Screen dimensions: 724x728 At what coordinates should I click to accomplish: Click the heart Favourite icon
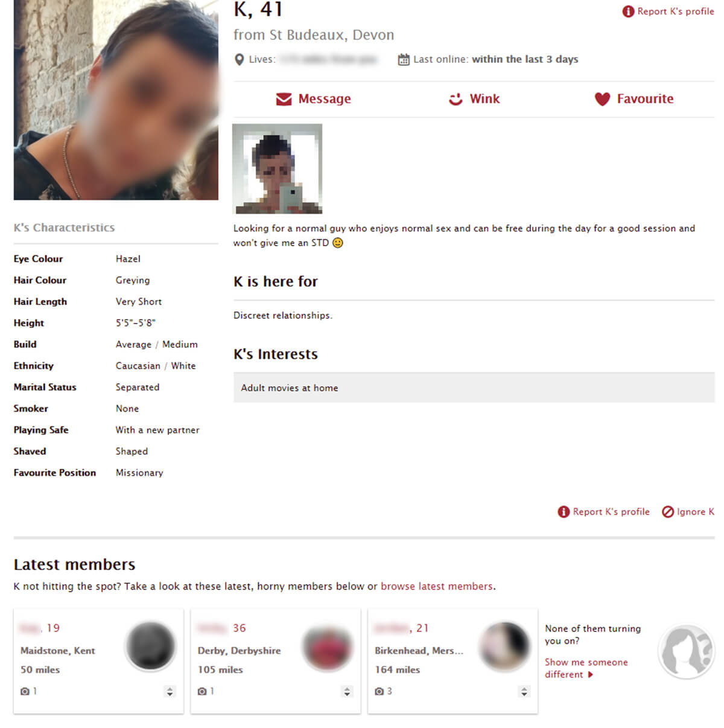point(602,99)
